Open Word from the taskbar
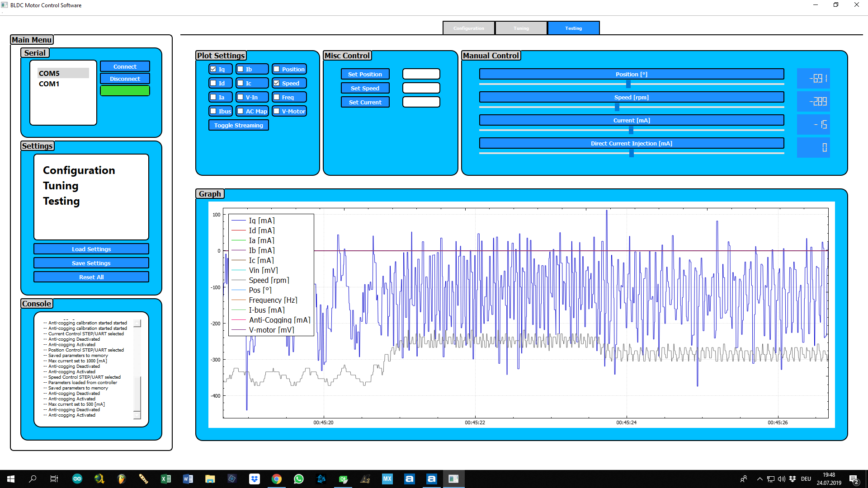 (188, 479)
